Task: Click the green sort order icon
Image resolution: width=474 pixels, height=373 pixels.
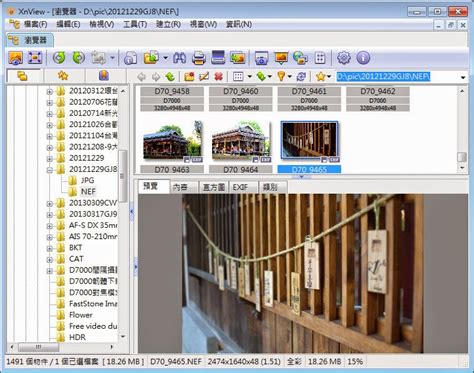Action: tap(261, 77)
